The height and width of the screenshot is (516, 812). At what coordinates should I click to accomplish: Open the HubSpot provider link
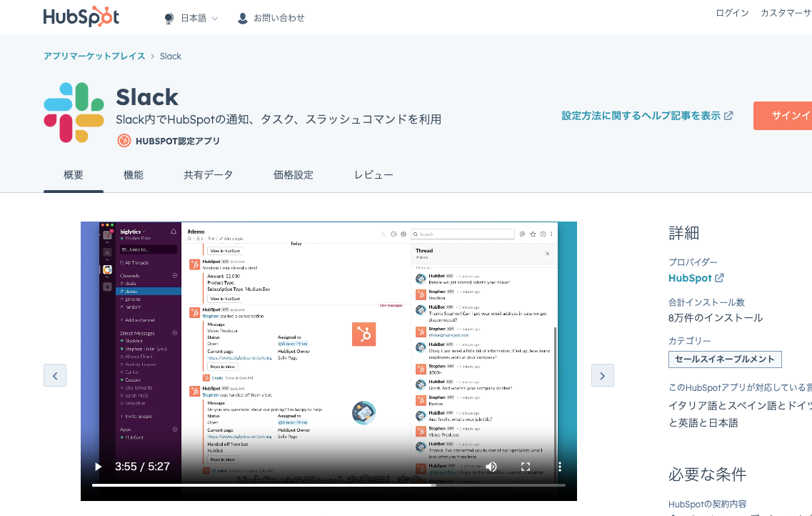[691, 278]
